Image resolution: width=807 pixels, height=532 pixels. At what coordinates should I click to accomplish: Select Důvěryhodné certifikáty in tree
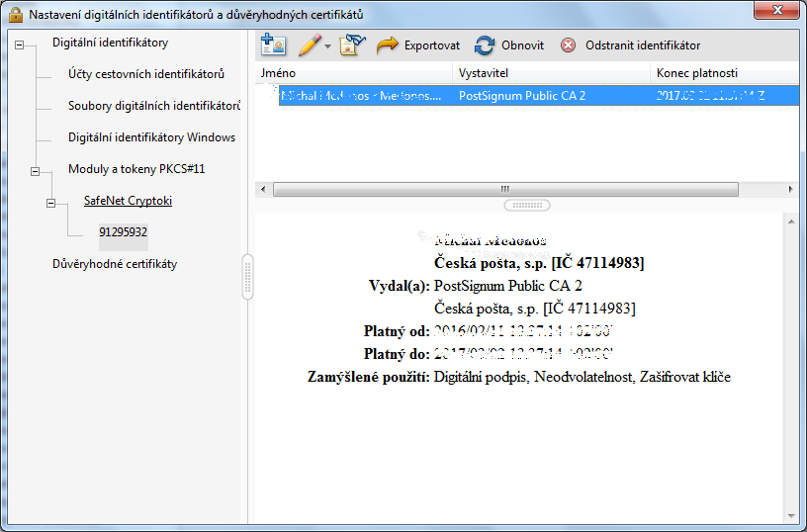[x=115, y=264]
